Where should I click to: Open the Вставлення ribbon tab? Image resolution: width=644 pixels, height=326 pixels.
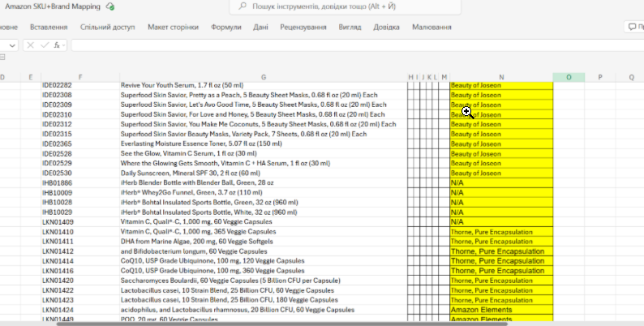(49, 27)
